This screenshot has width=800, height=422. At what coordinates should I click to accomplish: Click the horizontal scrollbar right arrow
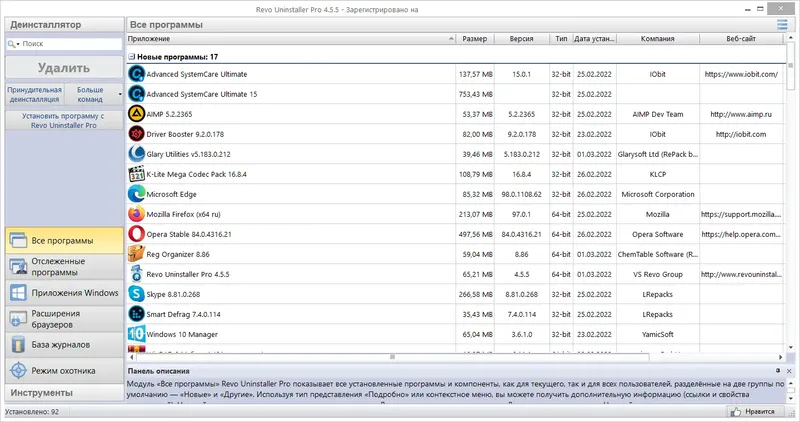(780, 357)
